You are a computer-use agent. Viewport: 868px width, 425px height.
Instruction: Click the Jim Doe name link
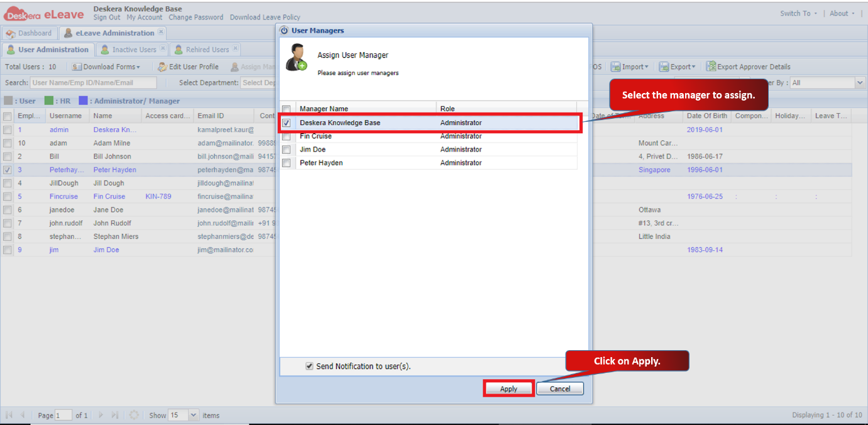pyautogui.click(x=106, y=250)
